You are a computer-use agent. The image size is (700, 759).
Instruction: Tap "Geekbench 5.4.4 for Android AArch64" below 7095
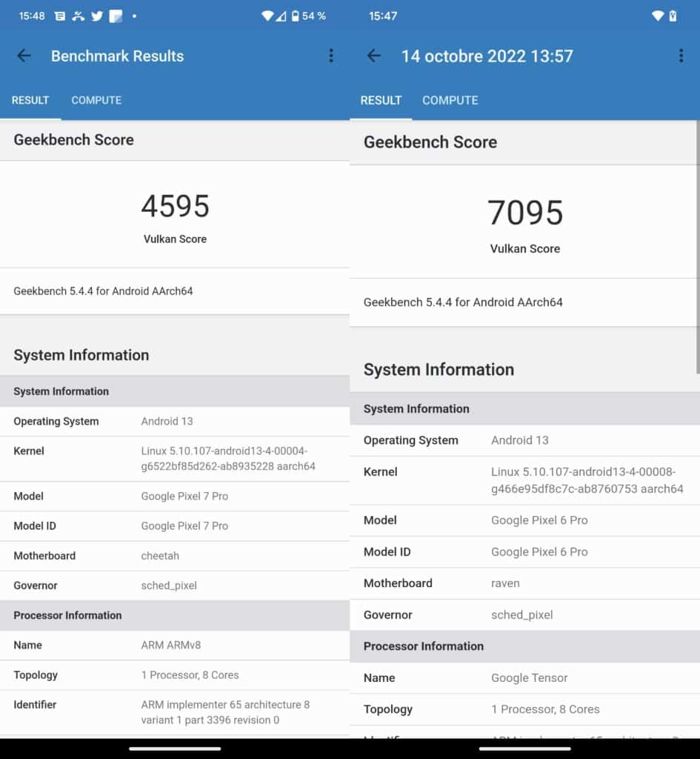(463, 302)
